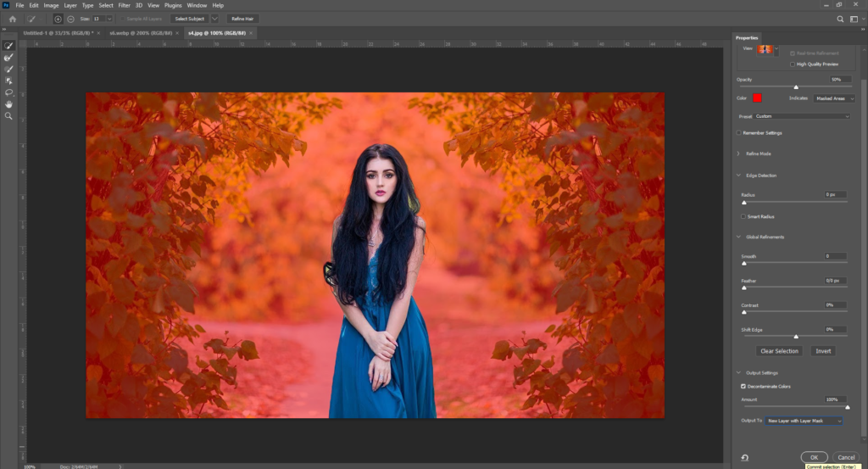Check the Remember Settings checkbox

(739, 133)
